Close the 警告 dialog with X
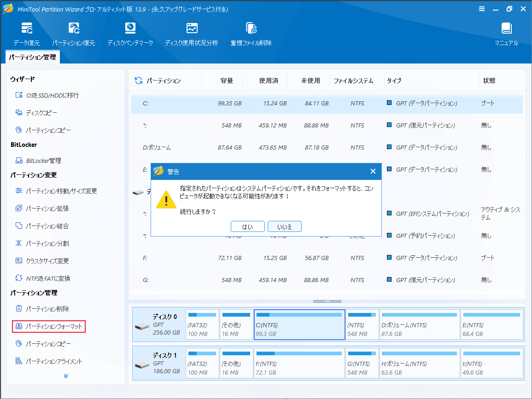The width and height of the screenshot is (532, 399). (x=373, y=172)
